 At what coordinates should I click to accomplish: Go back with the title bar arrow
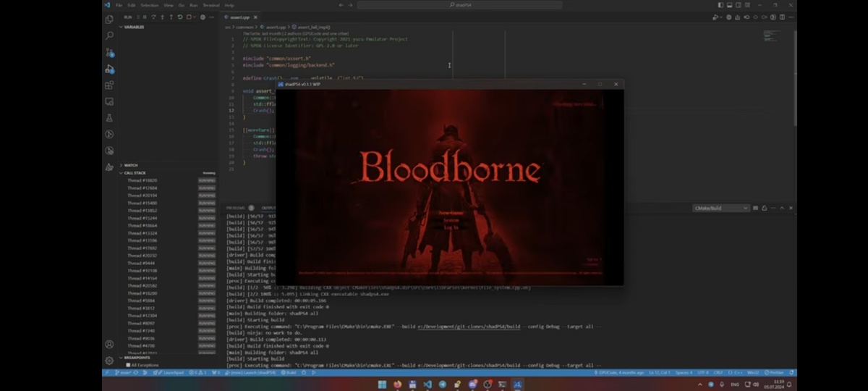[x=341, y=5]
